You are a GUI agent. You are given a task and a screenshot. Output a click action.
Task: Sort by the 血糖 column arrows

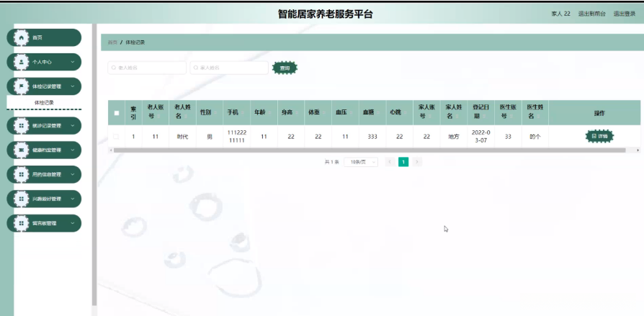point(378,113)
